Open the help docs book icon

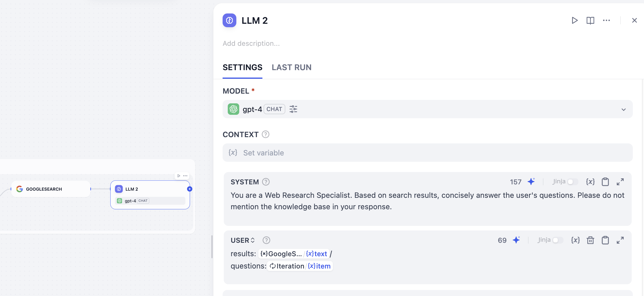click(x=590, y=20)
